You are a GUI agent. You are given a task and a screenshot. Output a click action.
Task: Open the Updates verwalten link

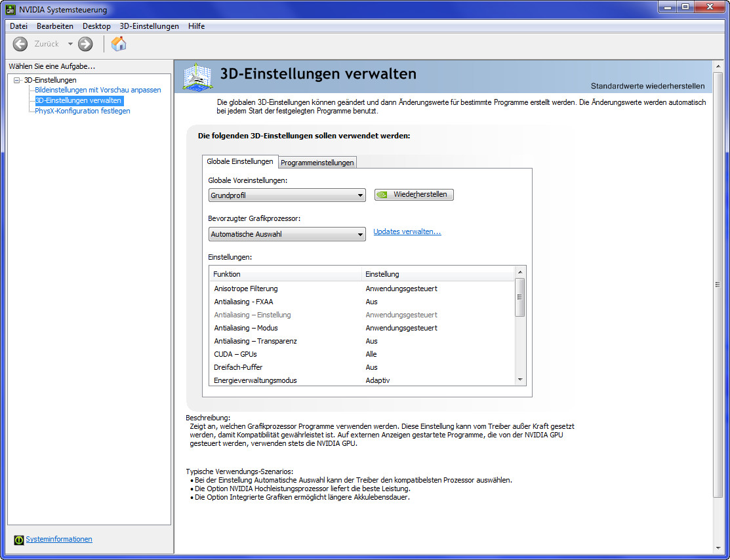[407, 231]
